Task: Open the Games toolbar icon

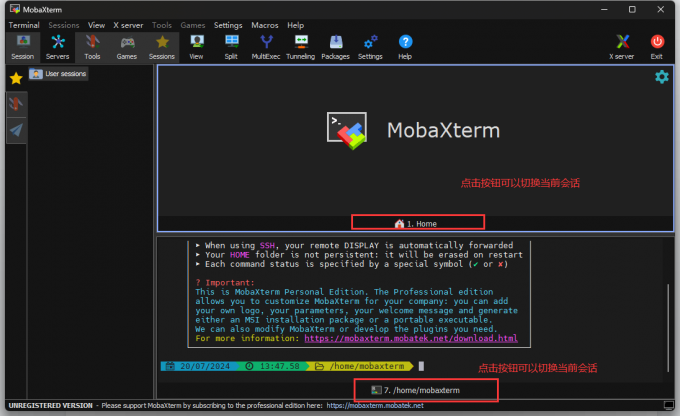Action: pyautogui.click(x=127, y=47)
